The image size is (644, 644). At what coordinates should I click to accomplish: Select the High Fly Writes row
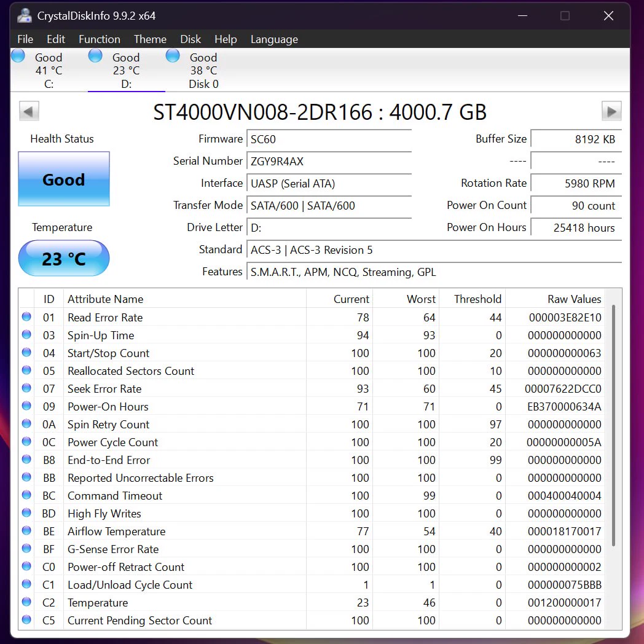312,513
